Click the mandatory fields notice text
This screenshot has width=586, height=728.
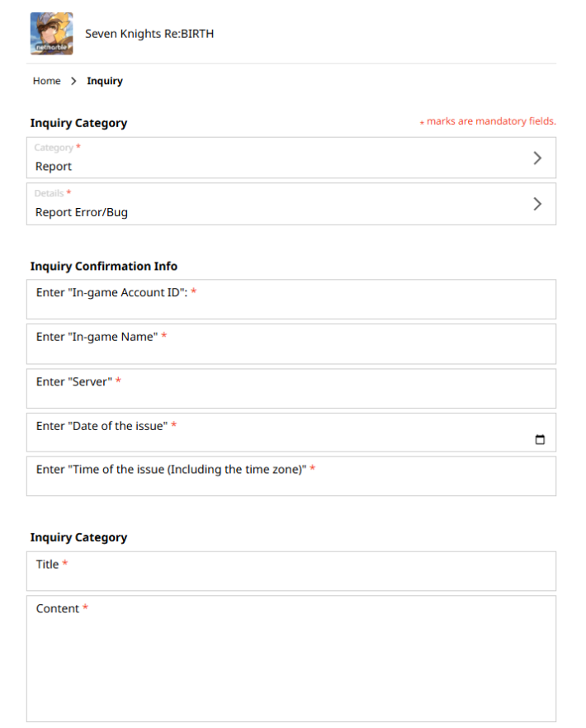coord(490,121)
